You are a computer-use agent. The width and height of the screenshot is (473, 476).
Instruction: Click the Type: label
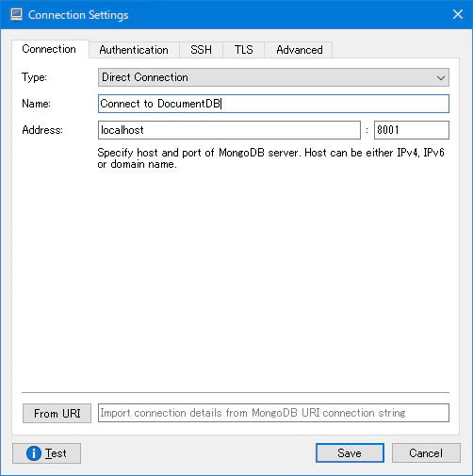click(34, 77)
